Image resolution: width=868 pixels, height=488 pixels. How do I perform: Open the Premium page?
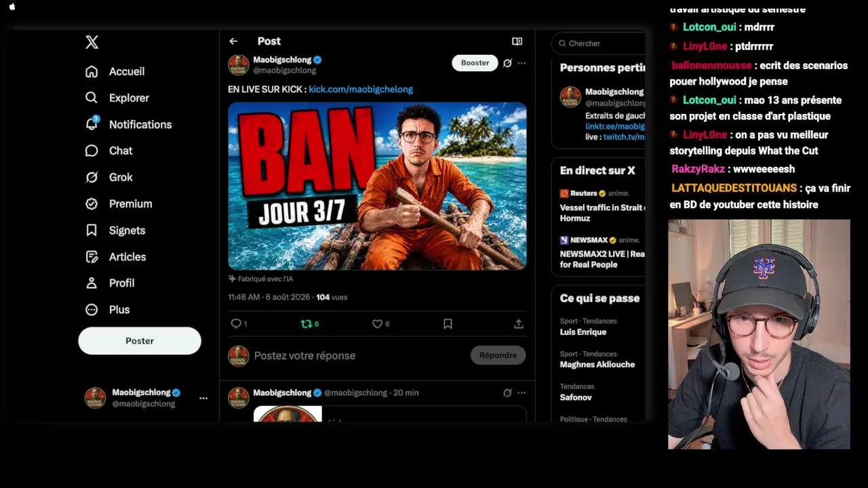click(x=119, y=203)
